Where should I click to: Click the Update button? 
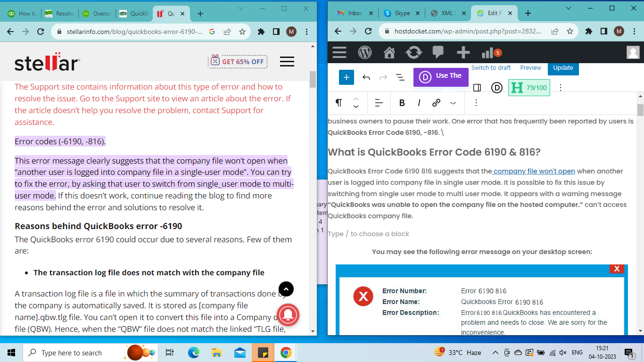click(x=563, y=68)
